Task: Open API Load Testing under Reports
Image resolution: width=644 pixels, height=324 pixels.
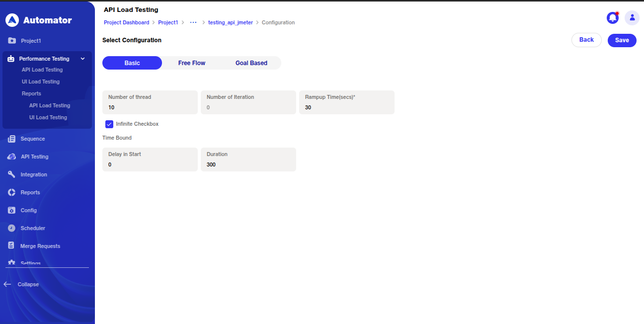Action: click(50, 105)
